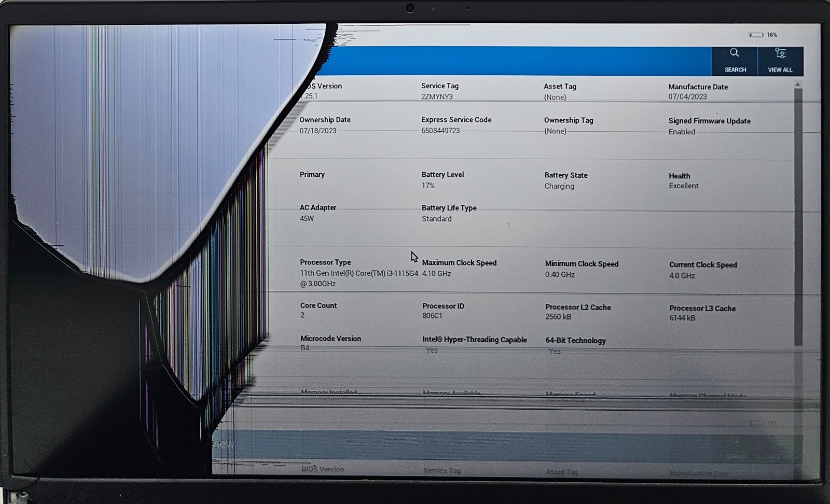Image resolution: width=830 pixels, height=504 pixels.
Task: Click the scrollbar up arrow
Action: pyautogui.click(x=798, y=84)
